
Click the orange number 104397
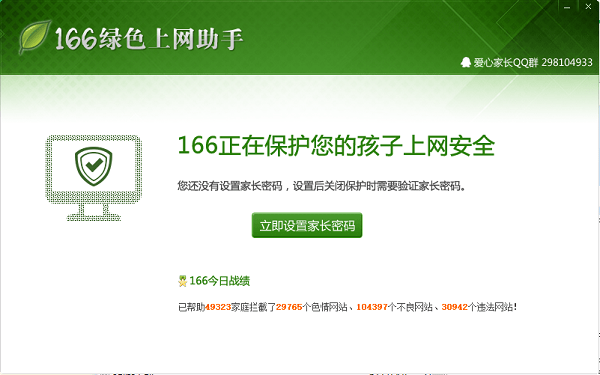coord(372,307)
